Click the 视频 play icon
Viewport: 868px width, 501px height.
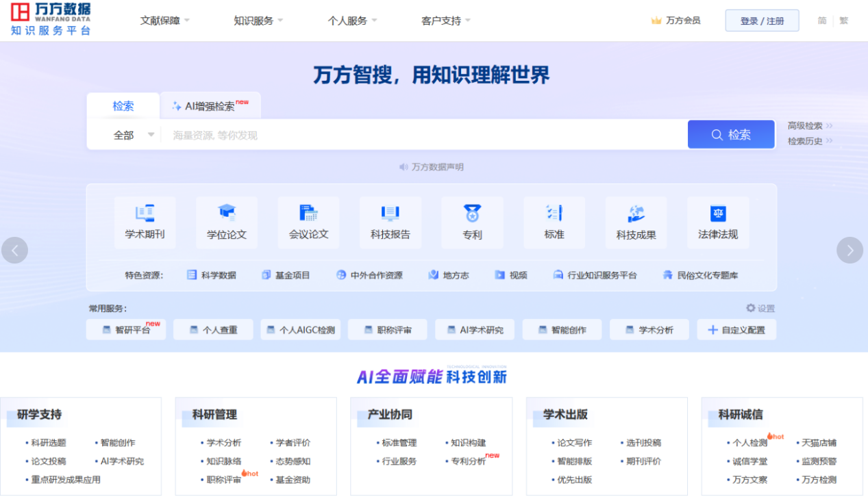[500, 275]
